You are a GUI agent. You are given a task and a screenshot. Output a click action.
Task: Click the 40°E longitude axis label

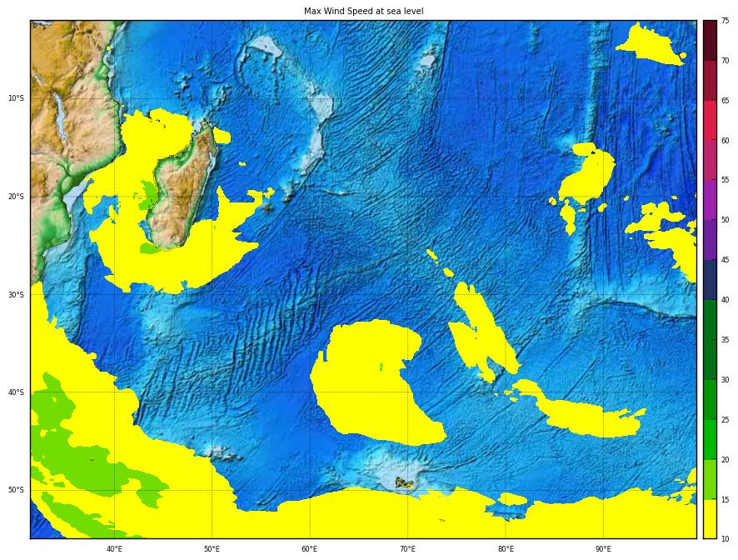pyautogui.click(x=114, y=549)
